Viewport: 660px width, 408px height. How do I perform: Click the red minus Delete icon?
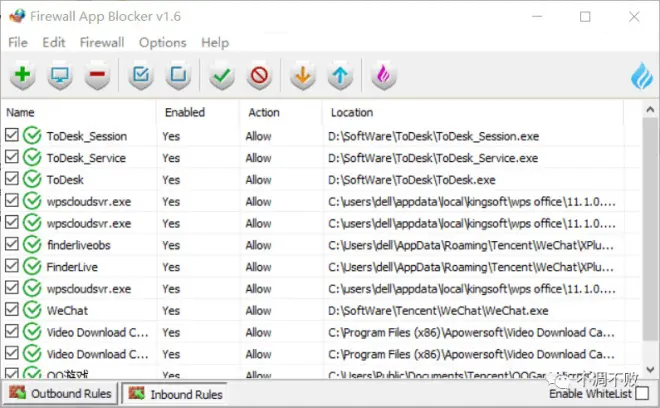click(97, 76)
